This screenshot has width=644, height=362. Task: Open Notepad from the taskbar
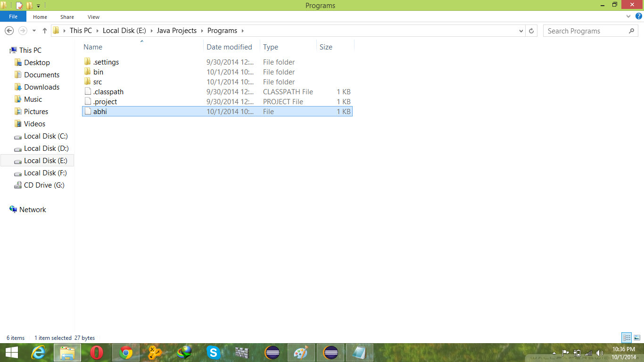tap(360, 352)
